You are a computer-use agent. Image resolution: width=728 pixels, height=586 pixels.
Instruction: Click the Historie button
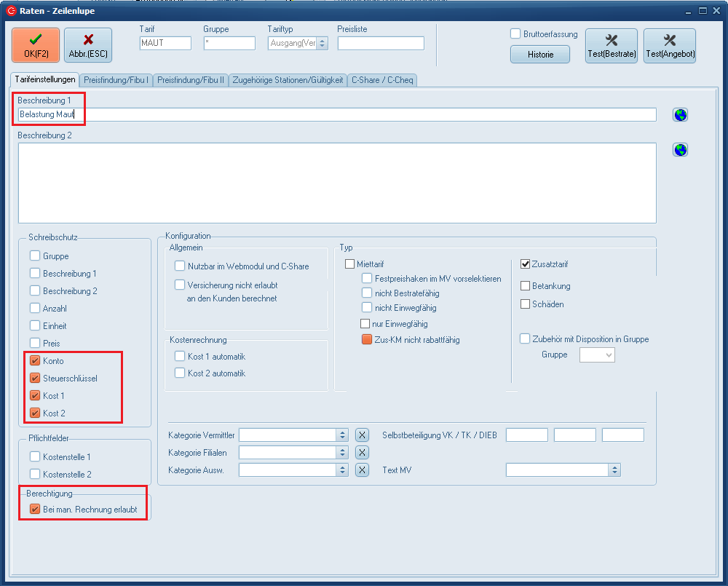click(x=540, y=55)
